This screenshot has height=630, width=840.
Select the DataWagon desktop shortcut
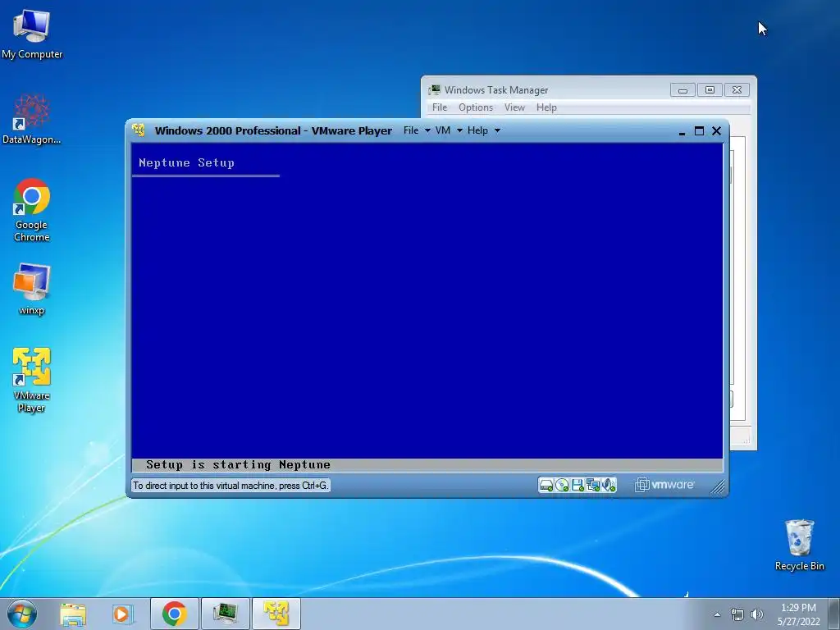[x=32, y=119]
